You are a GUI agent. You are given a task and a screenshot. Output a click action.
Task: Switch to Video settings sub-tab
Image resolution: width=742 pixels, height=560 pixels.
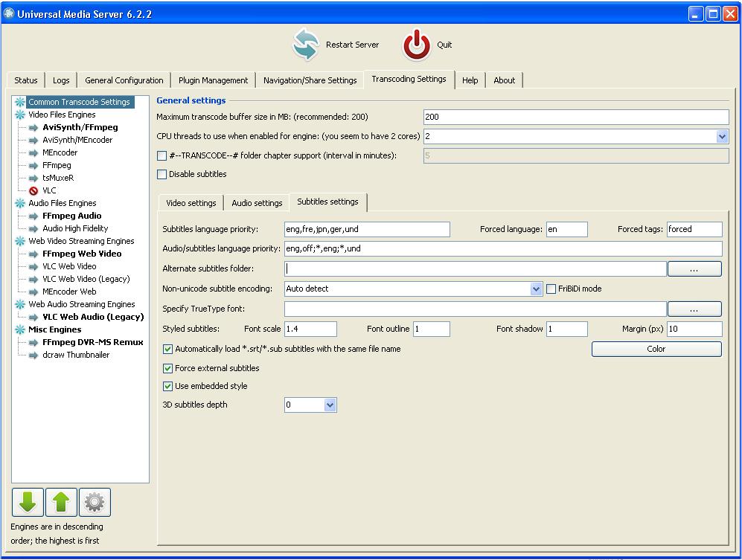point(191,203)
